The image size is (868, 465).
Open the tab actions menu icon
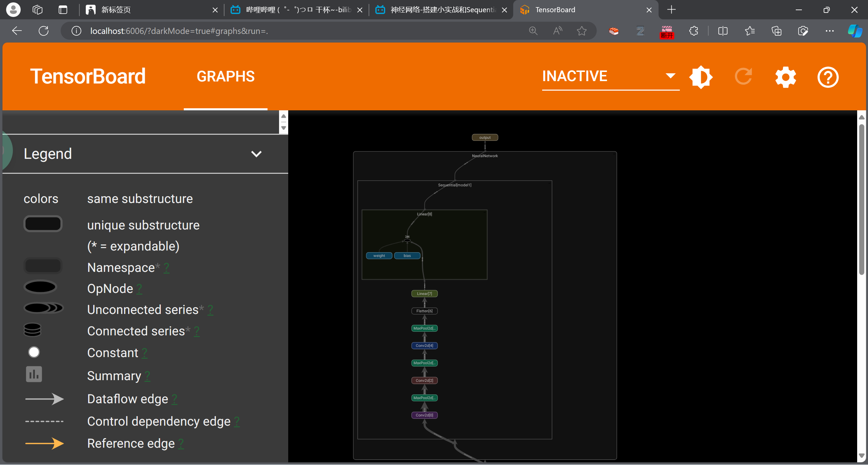pyautogui.click(x=63, y=10)
